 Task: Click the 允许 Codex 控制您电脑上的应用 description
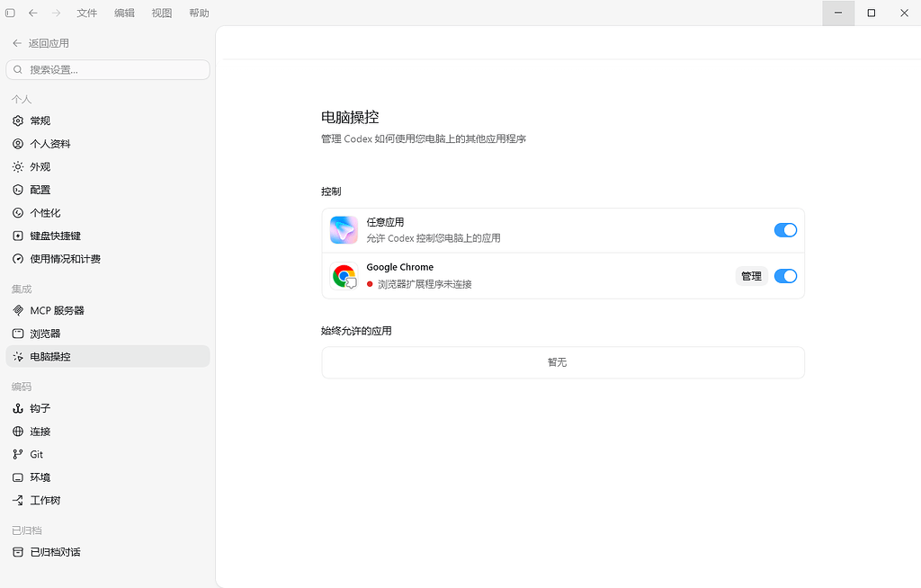point(434,238)
